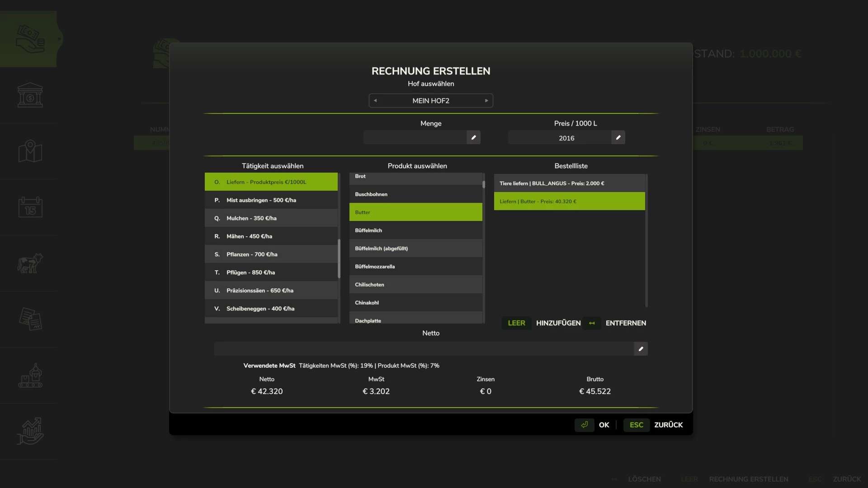Select the Tiere liefern BULL_ANGUS order entry
This screenshot has width=868, height=488.
coord(569,183)
